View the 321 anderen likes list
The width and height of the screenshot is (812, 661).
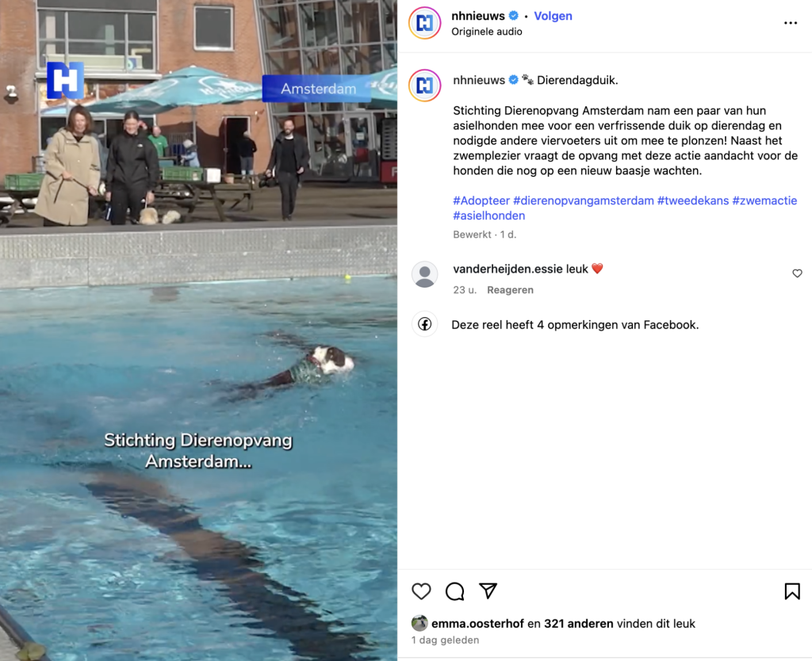point(578,624)
